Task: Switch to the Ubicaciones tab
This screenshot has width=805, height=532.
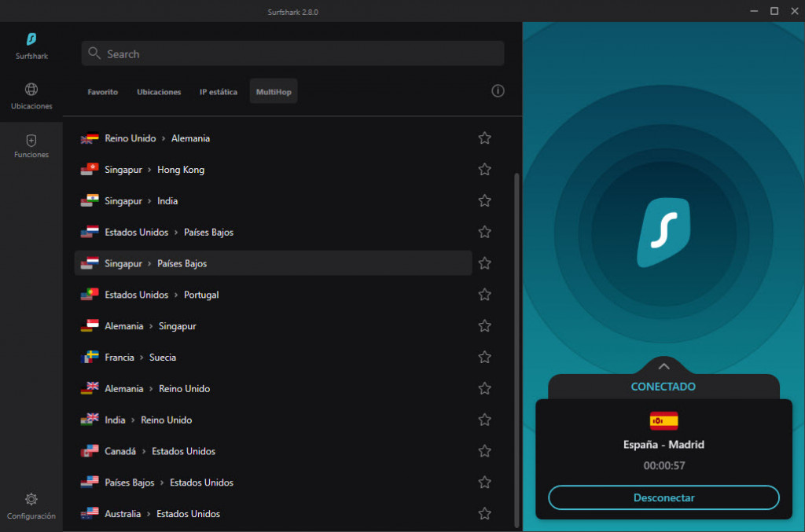Action: click(159, 92)
